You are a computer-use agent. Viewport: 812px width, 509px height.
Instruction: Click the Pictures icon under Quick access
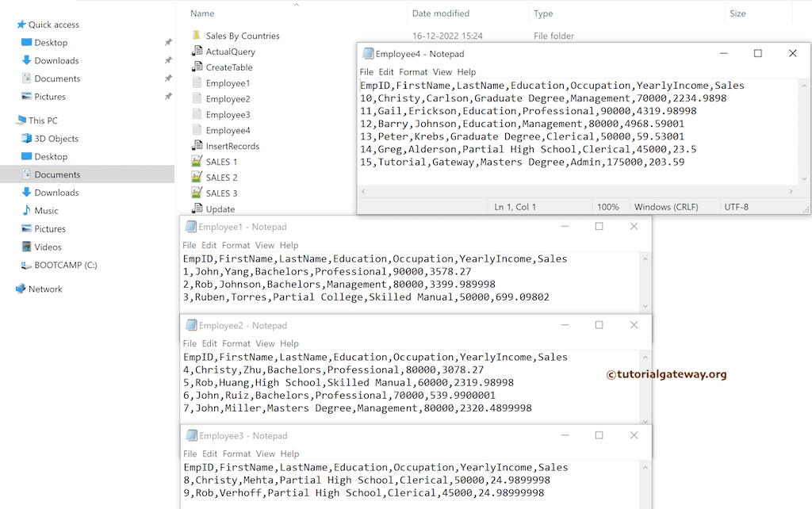click(26, 96)
